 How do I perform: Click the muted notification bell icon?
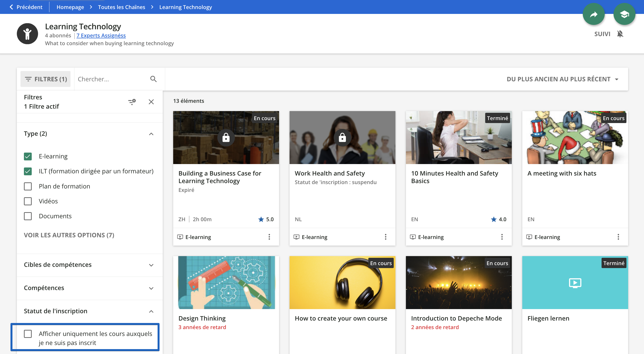(x=620, y=34)
